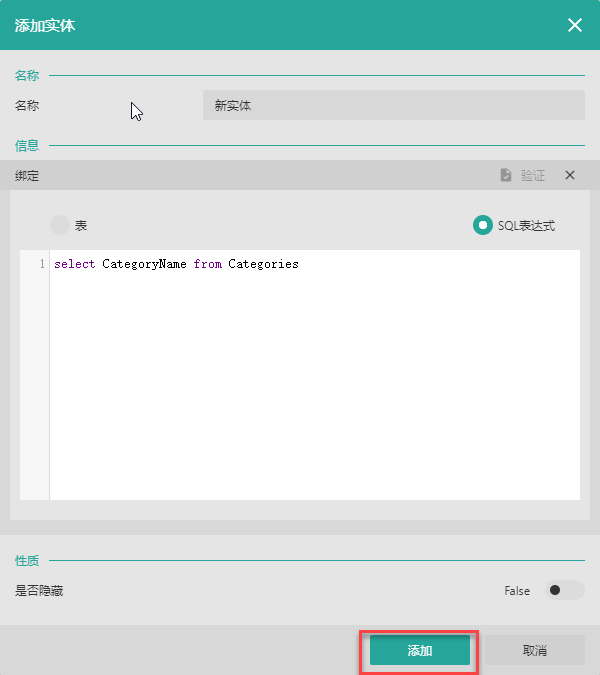Click the 新实体 name input field

point(393,105)
